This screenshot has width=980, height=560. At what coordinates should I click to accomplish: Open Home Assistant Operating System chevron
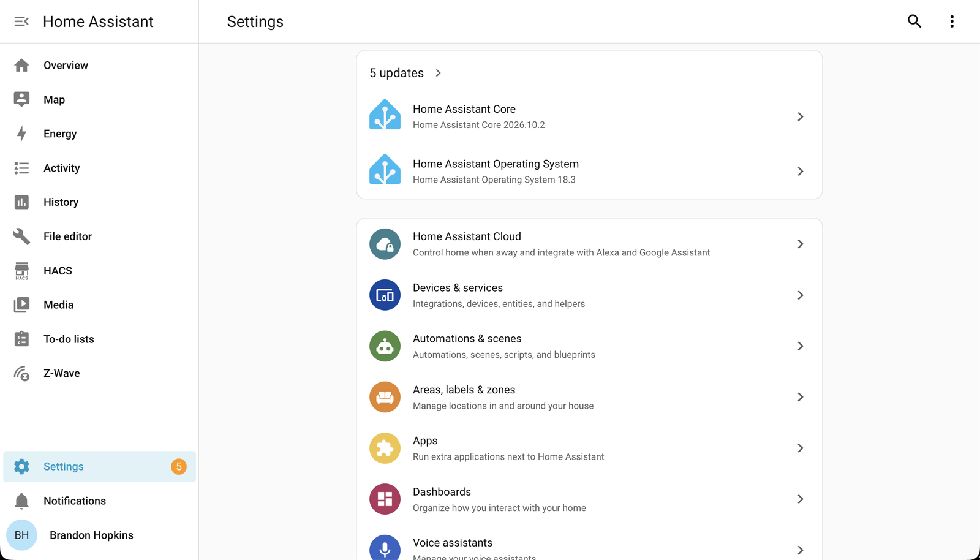coord(800,172)
